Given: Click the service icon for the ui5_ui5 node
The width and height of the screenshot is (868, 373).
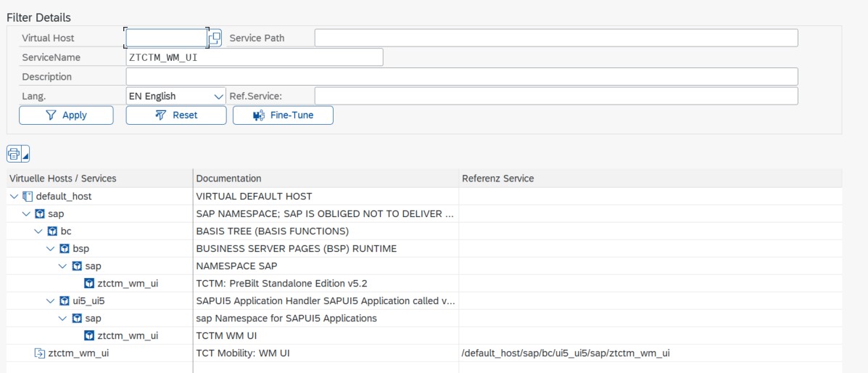Looking at the screenshot, I should (65, 300).
